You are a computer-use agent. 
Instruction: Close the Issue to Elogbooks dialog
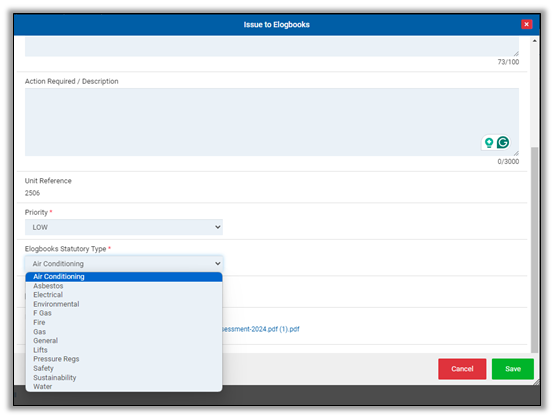click(x=526, y=24)
